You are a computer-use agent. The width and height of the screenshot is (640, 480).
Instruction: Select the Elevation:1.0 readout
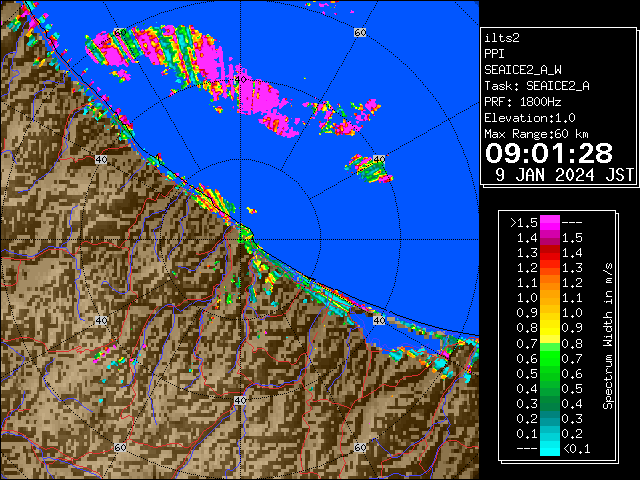pos(530,118)
